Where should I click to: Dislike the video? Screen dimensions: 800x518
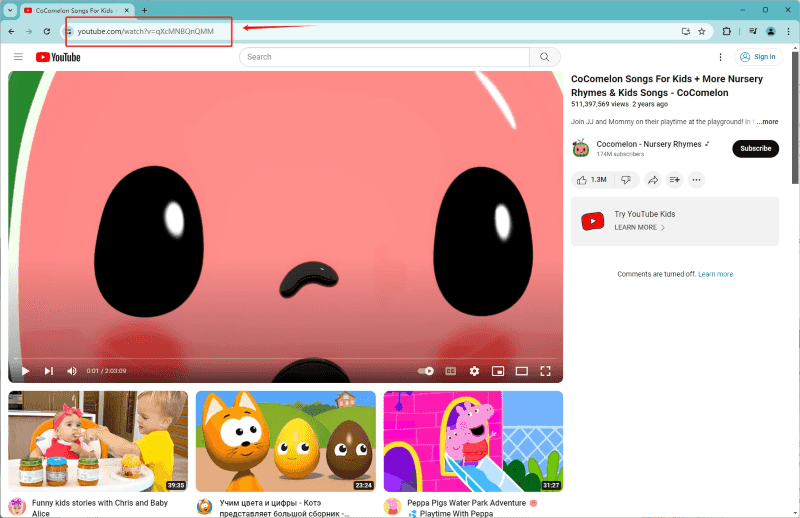point(626,180)
